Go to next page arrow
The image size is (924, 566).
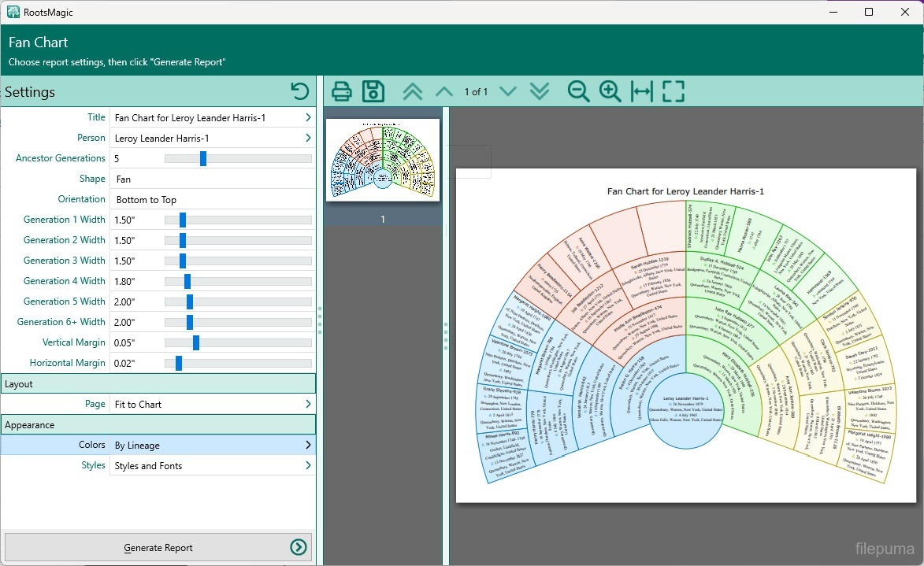pyautogui.click(x=508, y=91)
